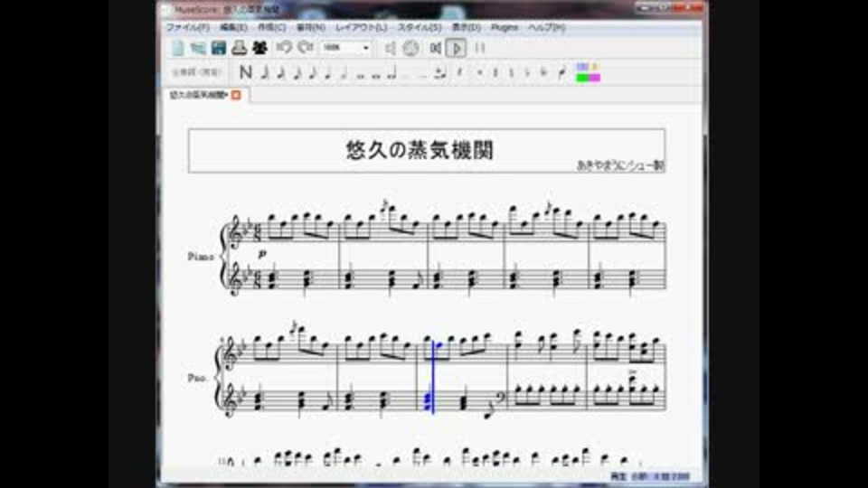
Task: Select the green voice button
Action: (x=582, y=78)
